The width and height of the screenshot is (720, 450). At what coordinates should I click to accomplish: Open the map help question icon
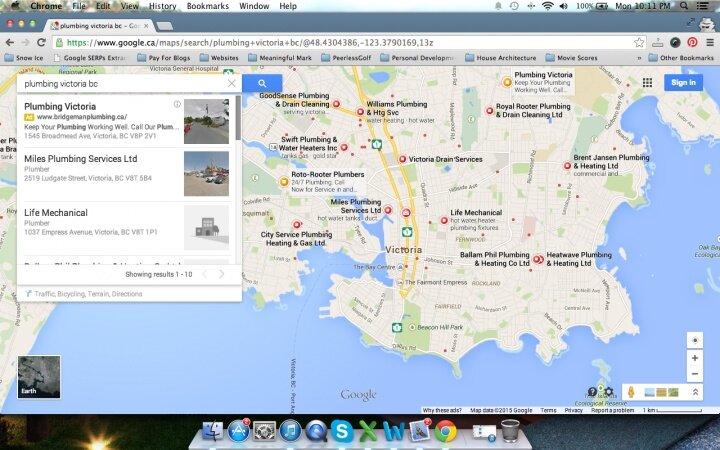(592, 392)
